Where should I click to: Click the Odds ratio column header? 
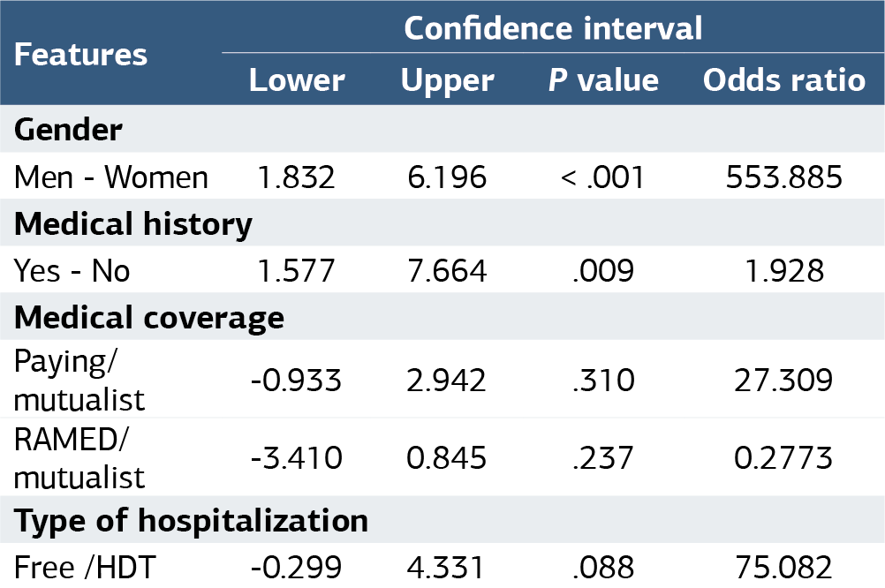[784, 80]
